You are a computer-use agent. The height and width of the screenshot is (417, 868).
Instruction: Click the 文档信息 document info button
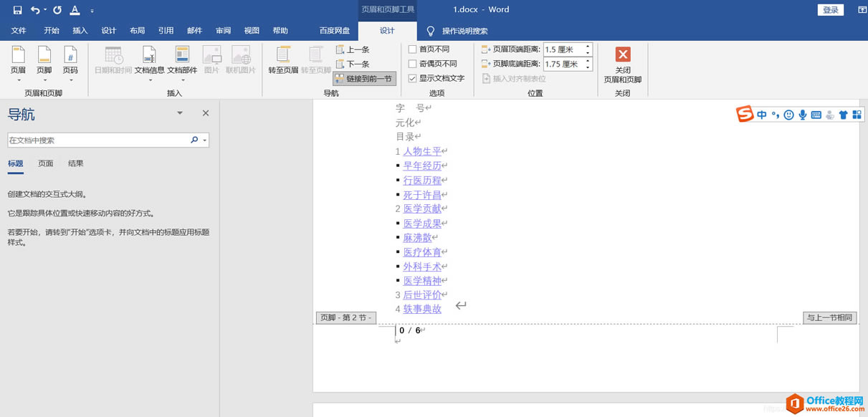click(x=150, y=63)
